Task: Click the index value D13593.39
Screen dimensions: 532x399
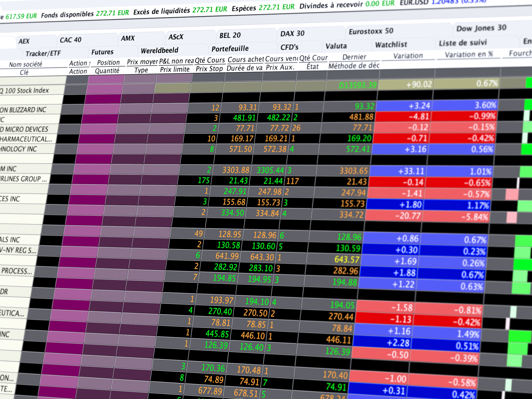Action: pos(357,85)
